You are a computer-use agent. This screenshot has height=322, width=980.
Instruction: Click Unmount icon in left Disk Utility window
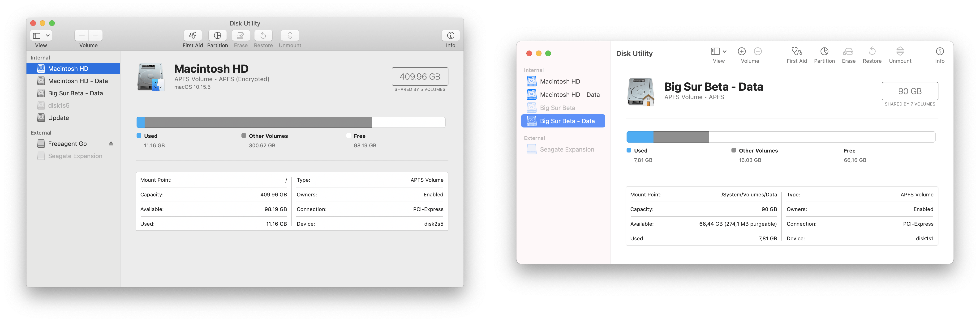(x=290, y=35)
